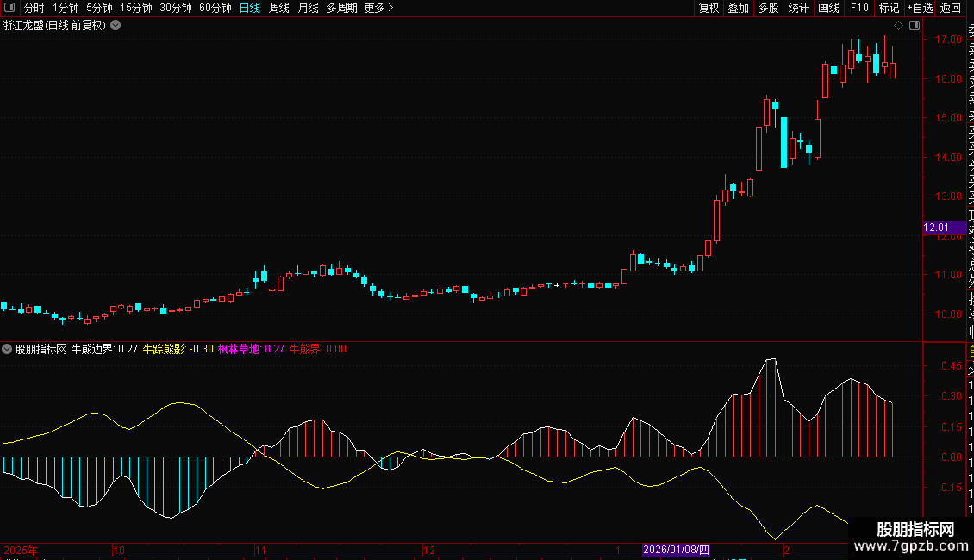
Task: Open F10 company information
Action: pos(859,8)
